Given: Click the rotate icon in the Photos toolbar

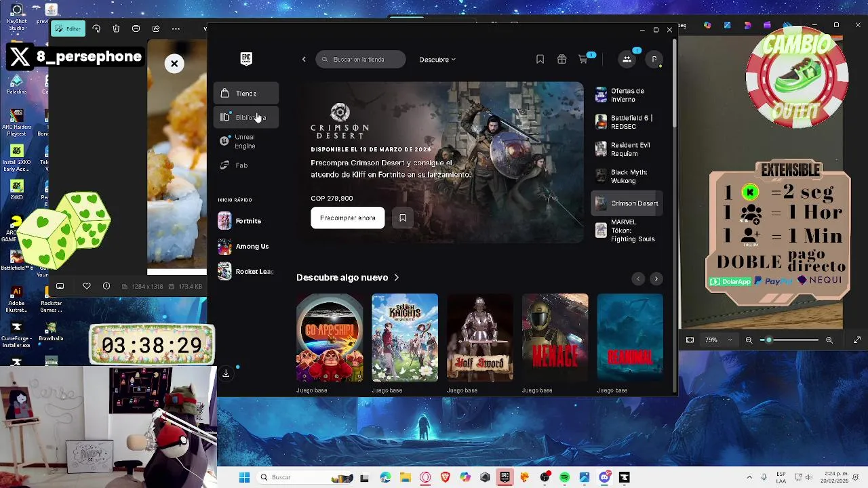Looking at the screenshot, I should point(96,29).
